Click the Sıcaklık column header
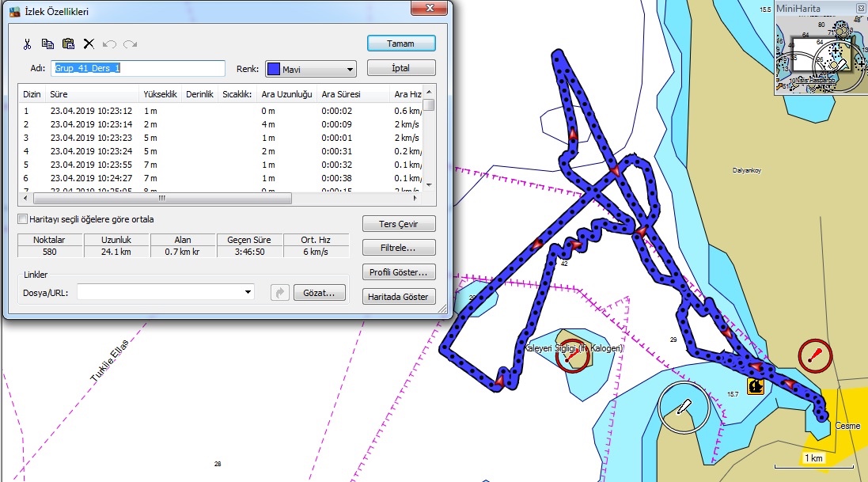Image resolution: width=868 pixels, height=482 pixels. (237, 94)
